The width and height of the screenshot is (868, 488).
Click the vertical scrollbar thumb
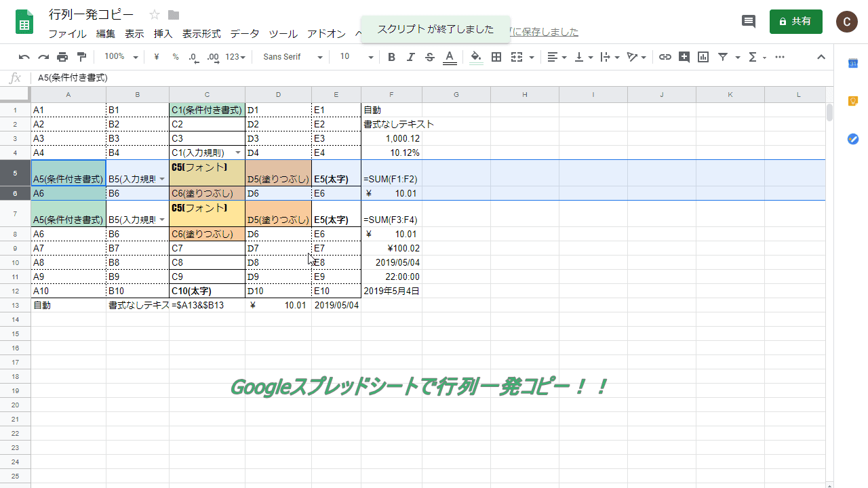pyautogui.click(x=830, y=112)
